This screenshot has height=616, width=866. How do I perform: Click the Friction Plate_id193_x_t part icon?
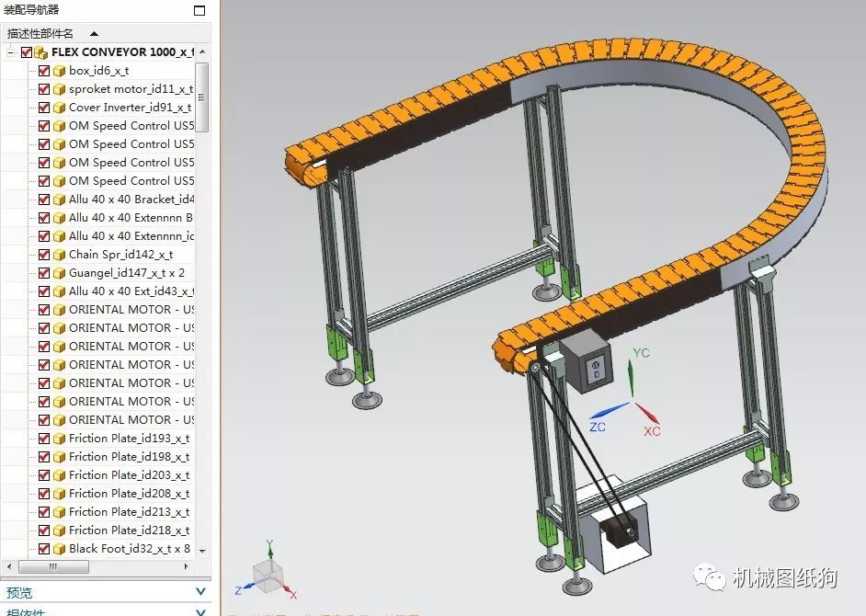(x=59, y=439)
